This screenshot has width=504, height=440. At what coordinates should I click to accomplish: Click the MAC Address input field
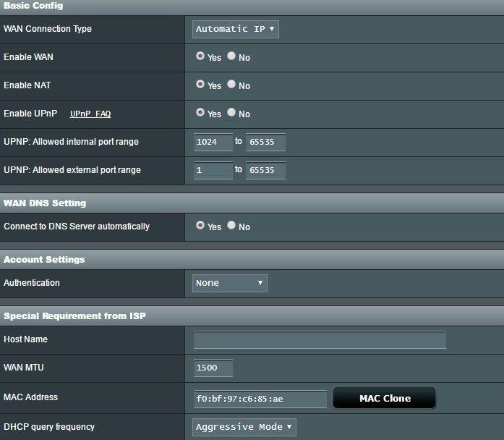[260, 398]
